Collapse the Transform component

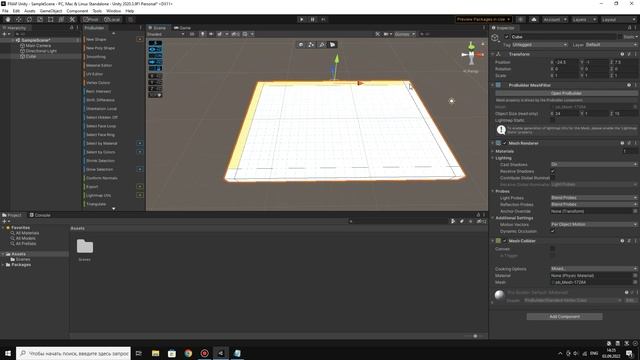[x=493, y=54]
